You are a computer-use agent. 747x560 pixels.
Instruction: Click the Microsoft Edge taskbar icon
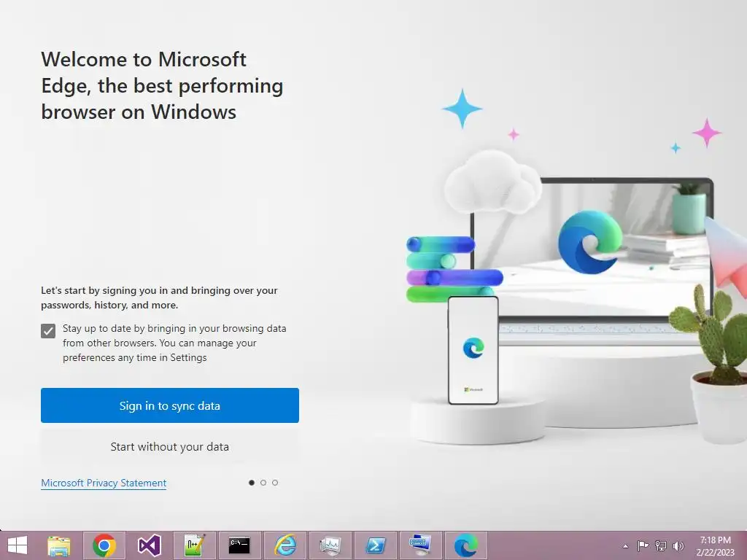pyautogui.click(x=465, y=545)
